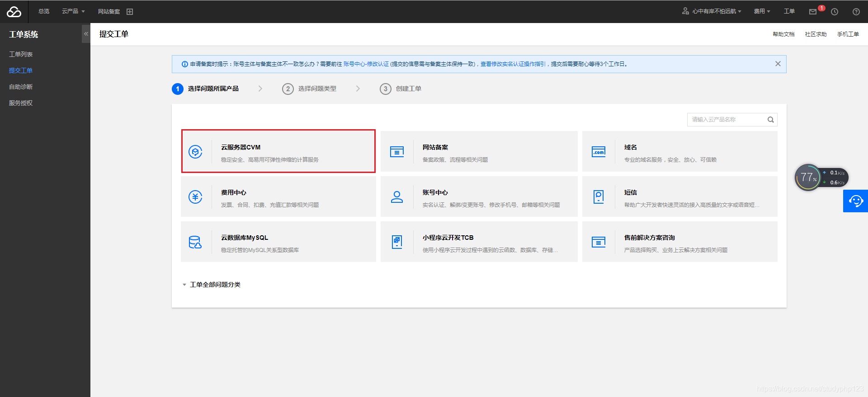Click the 云服务器CVM product icon
This screenshot has width=868, height=397.
[x=195, y=152]
